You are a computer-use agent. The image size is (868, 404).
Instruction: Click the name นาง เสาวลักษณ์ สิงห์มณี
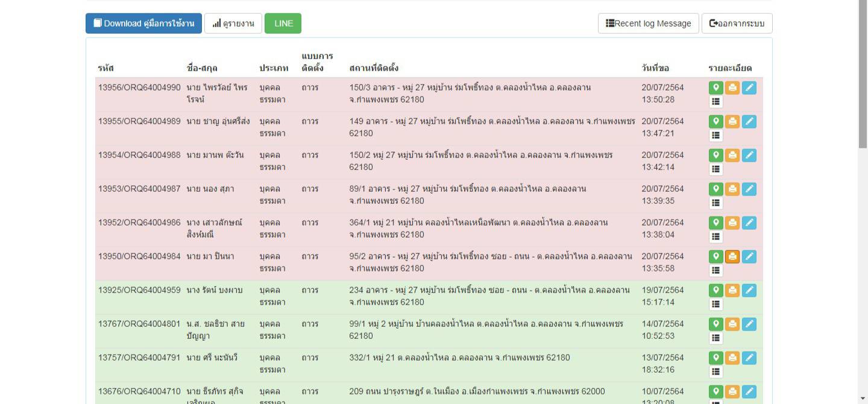point(215,229)
